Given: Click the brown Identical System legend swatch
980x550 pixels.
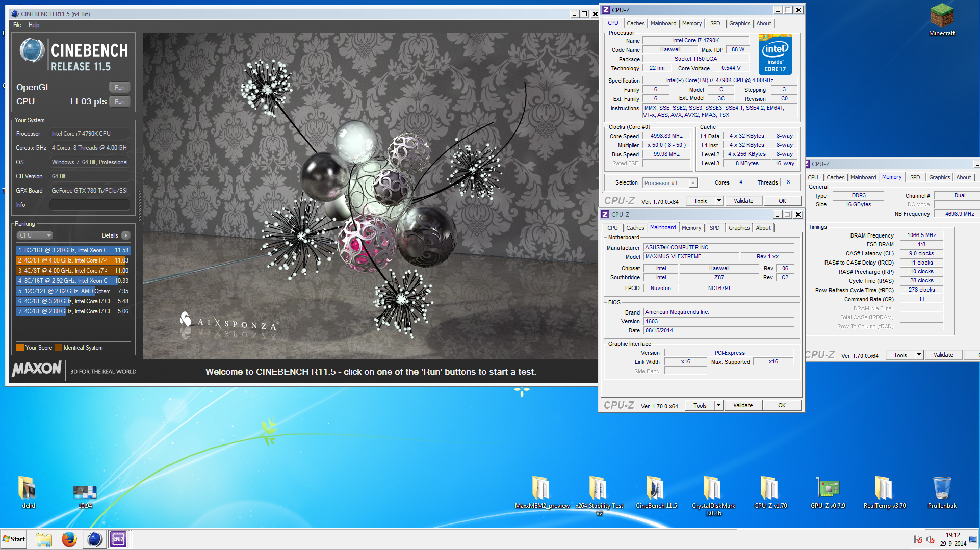Looking at the screenshot, I should pyautogui.click(x=58, y=348).
